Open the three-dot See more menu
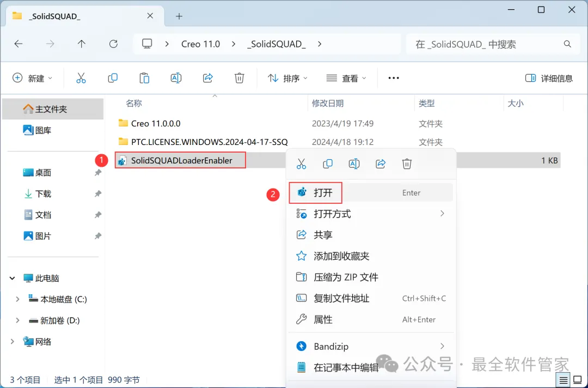This screenshot has width=588, height=388. click(394, 78)
